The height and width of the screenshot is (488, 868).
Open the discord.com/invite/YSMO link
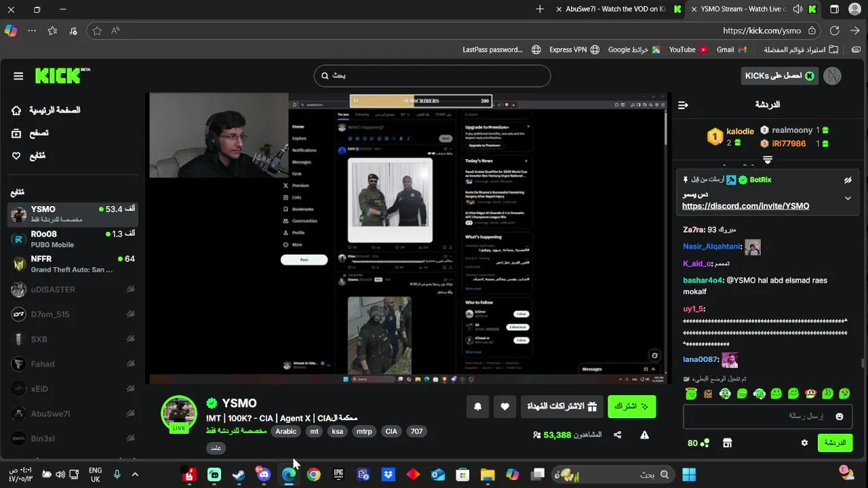745,206
